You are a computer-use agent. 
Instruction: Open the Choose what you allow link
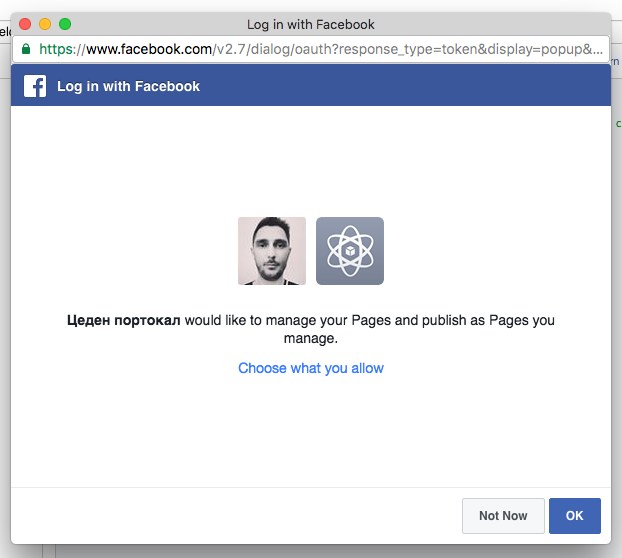point(311,368)
